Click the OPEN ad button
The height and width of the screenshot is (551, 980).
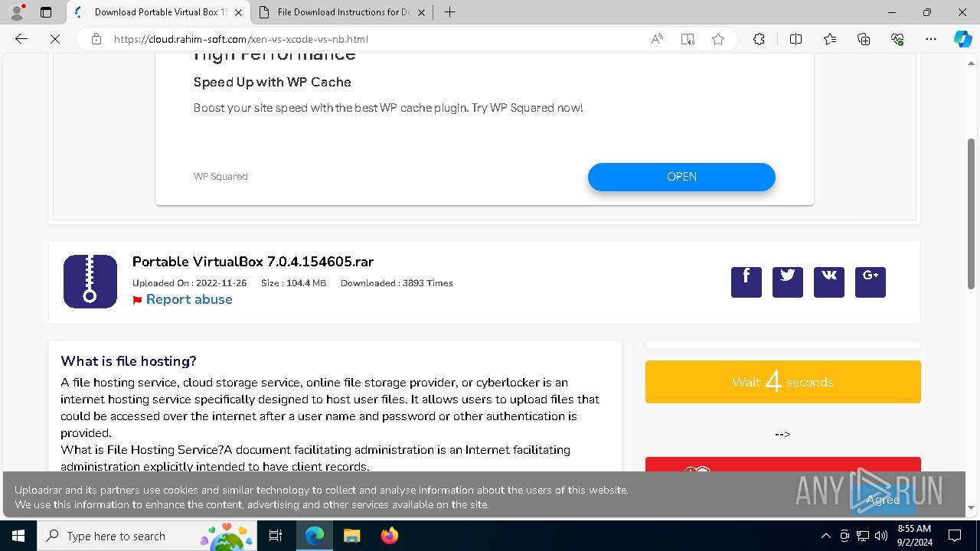tap(681, 177)
